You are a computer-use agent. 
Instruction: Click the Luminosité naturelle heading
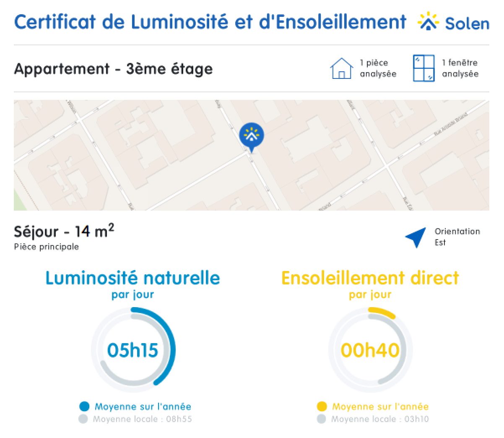click(x=132, y=278)
